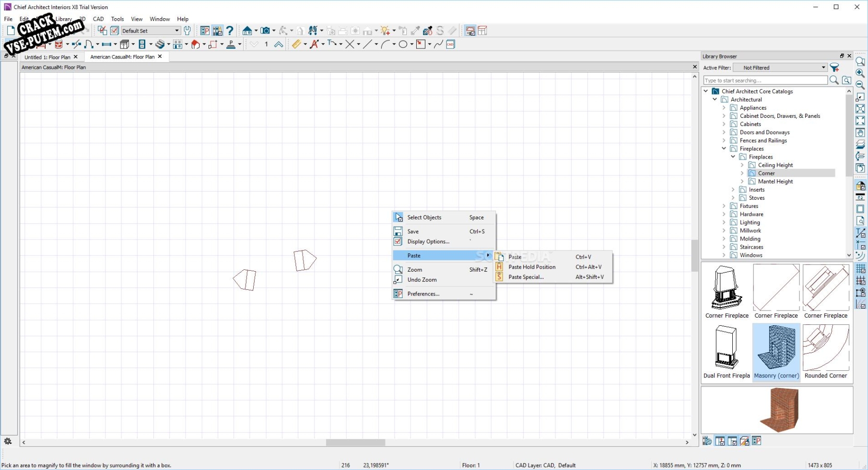Click the Zoom Out magnifier in side toolbar
Viewport: 868px width, 470px height.
[x=860, y=85]
